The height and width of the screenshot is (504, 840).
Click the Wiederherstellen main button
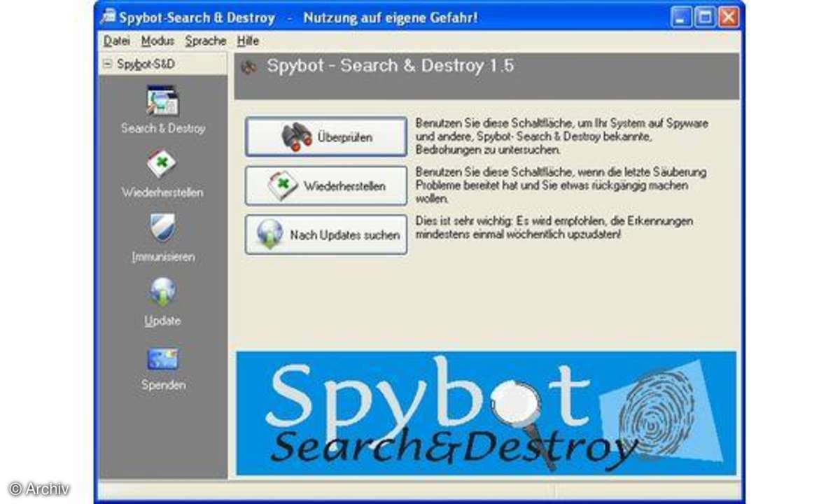click(x=325, y=186)
